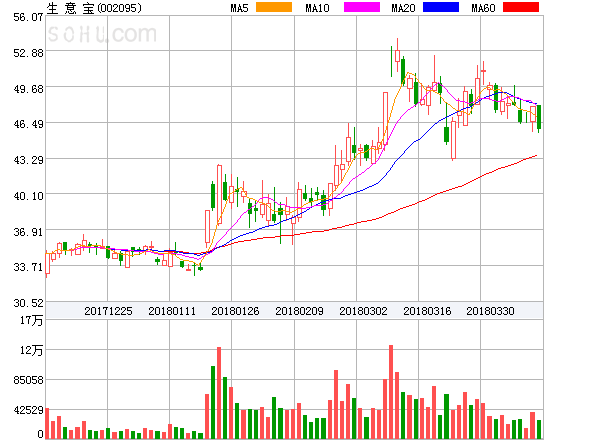This screenshot has height=440, width=600.
Task: Click the 20180330 date label
Action: [x=490, y=311]
